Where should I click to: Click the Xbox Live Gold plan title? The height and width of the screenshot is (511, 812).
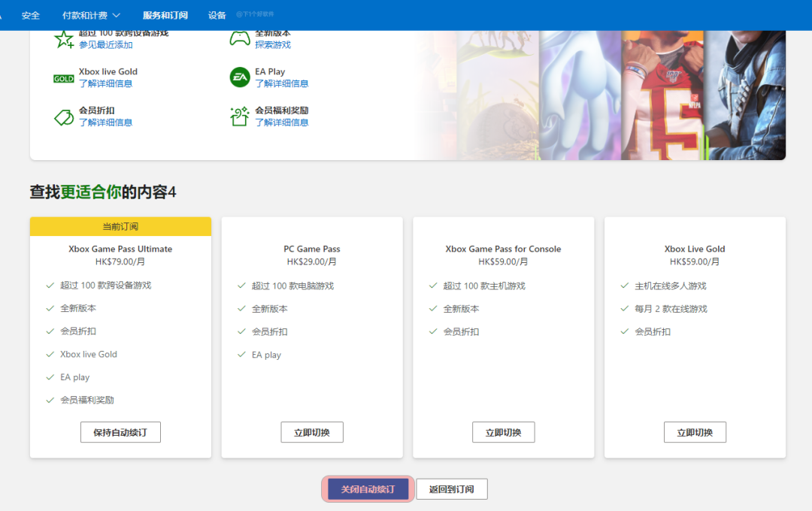click(x=695, y=249)
